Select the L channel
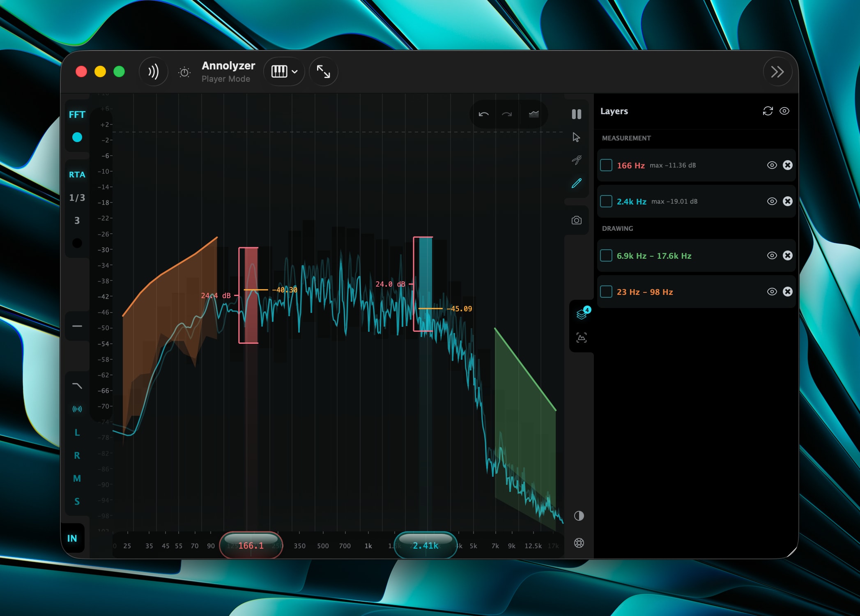Image resolution: width=860 pixels, height=616 pixels. (77, 432)
